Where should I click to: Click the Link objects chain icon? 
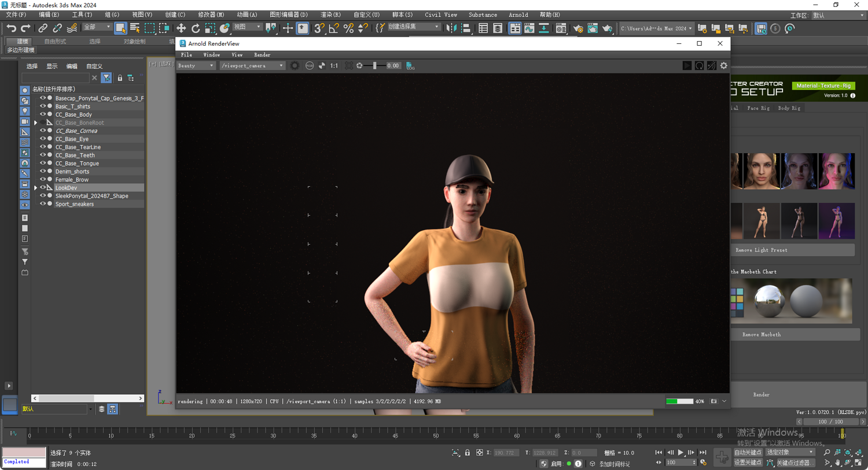tap(43, 28)
